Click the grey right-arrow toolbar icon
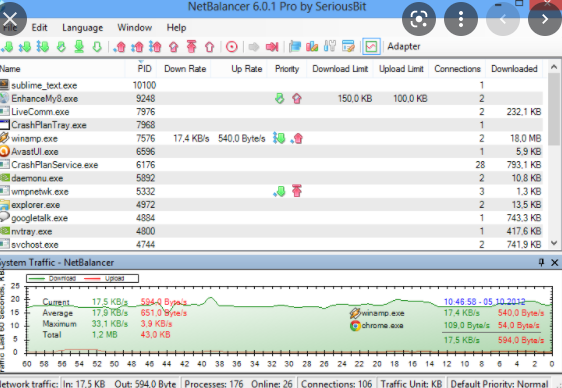The height and width of the screenshot is (388, 562). 254,47
